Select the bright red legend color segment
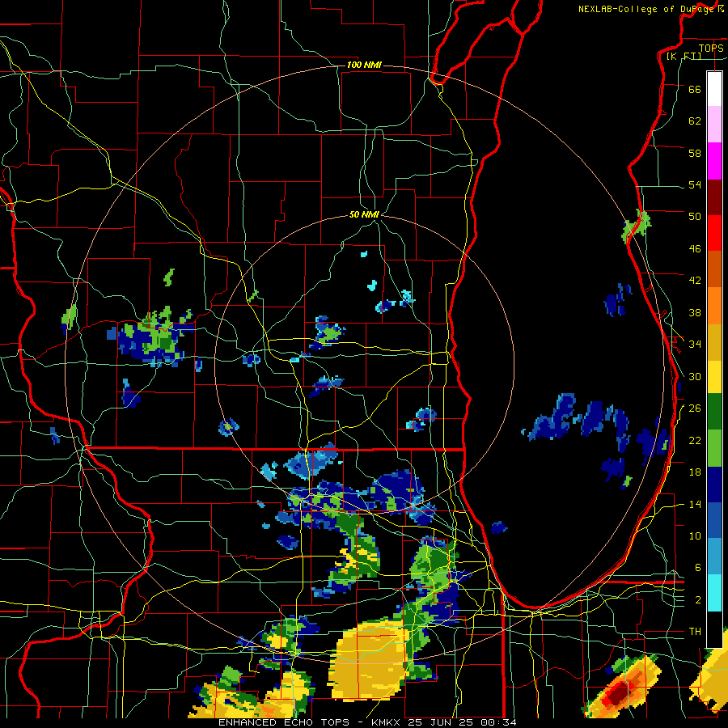728x728 pixels. tap(714, 233)
